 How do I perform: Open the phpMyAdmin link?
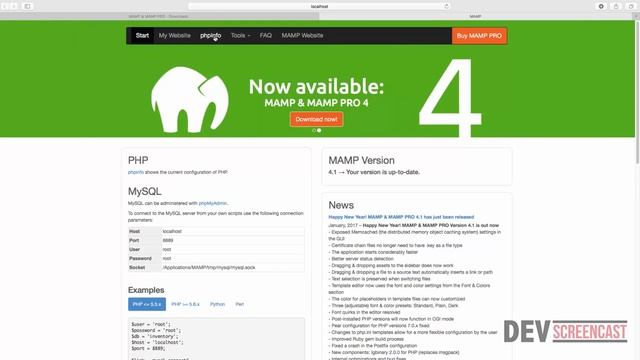click(213, 203)
